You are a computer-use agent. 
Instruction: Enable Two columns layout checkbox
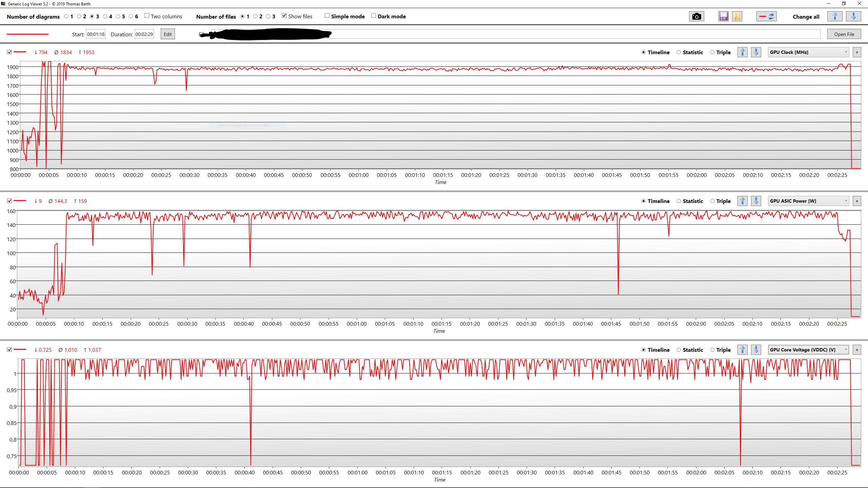click(x=147, y=16)
